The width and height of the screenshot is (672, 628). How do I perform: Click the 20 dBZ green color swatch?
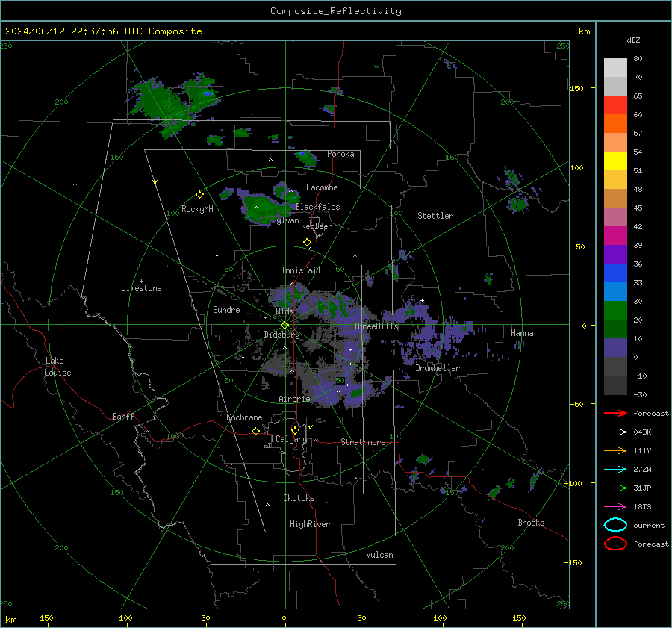coord(615,311)
